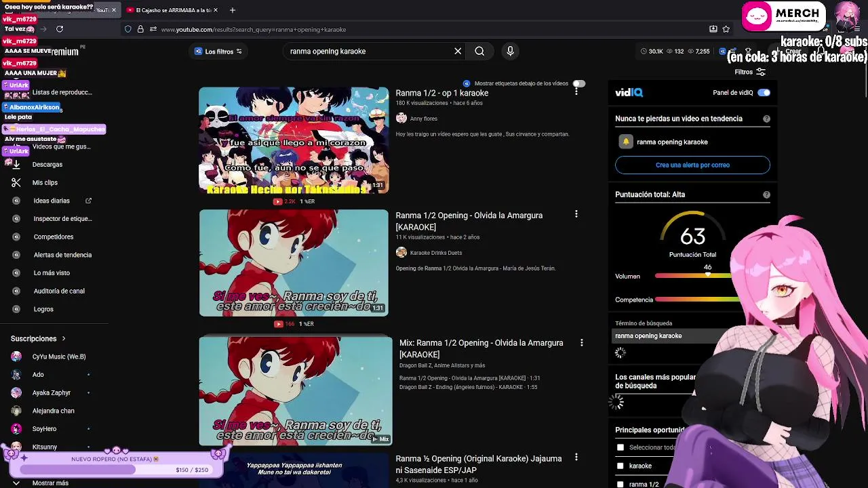The height and width of the screenshot is (488, 868).
Task: Clear the search box with the X
Action: 458,51
